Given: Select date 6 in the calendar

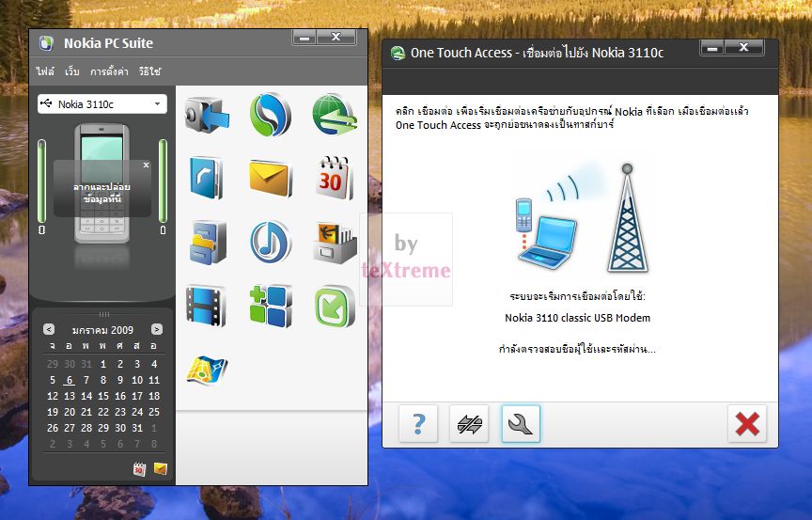Looking at the screenshot, I should pyautogui.click(x=70, y=380).
